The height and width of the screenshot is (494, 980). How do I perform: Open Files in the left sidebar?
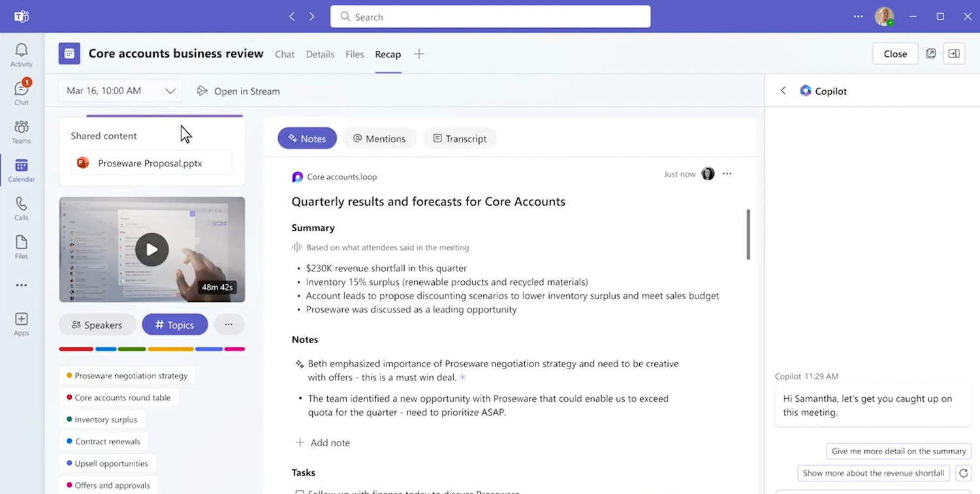coord(21,247)
